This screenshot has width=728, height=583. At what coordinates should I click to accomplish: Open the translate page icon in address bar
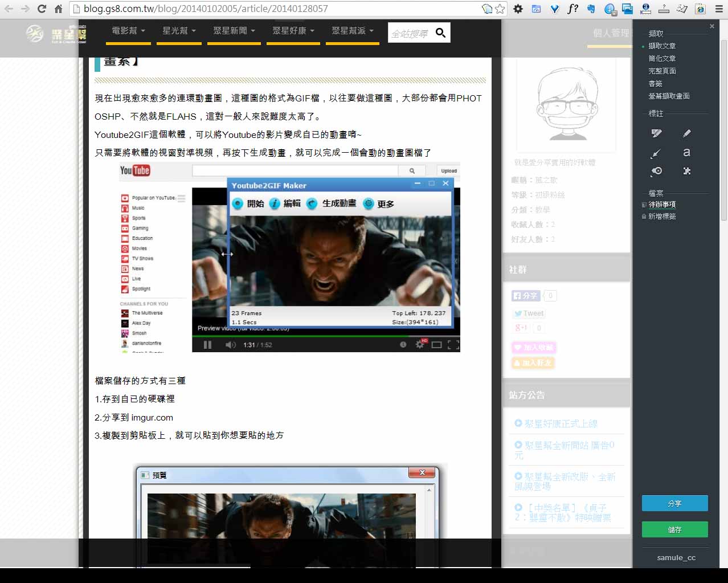pos(487,9)
